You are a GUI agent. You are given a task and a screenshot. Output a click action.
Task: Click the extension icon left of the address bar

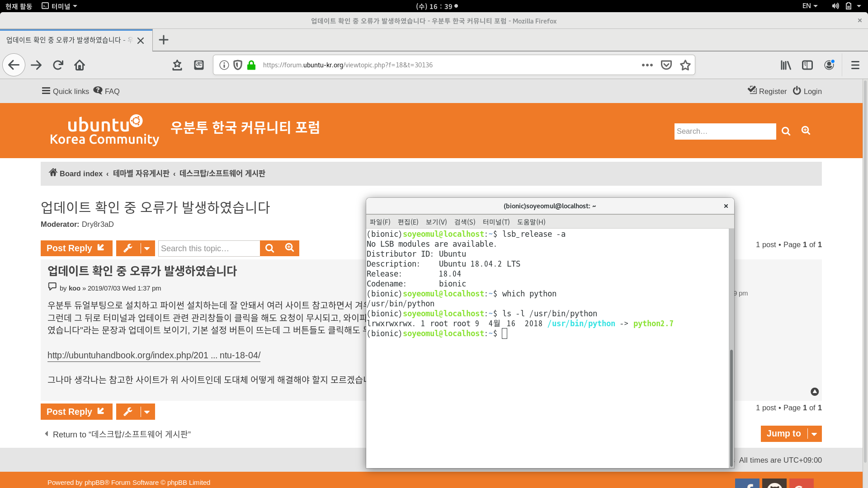(x=199, y=65)
